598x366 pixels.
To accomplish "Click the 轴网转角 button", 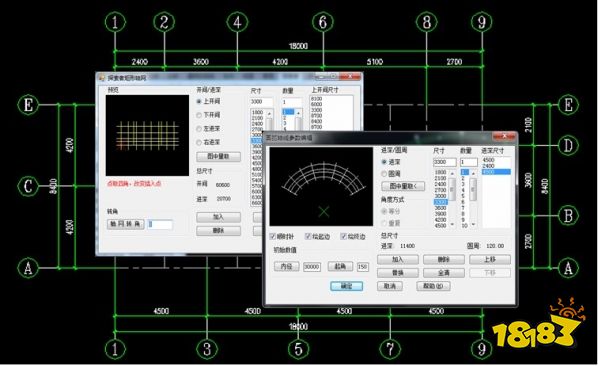I will coord(125,224).
